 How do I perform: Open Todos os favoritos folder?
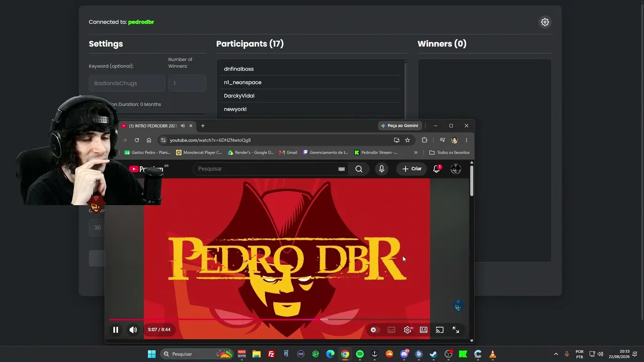tap(449, 152)
